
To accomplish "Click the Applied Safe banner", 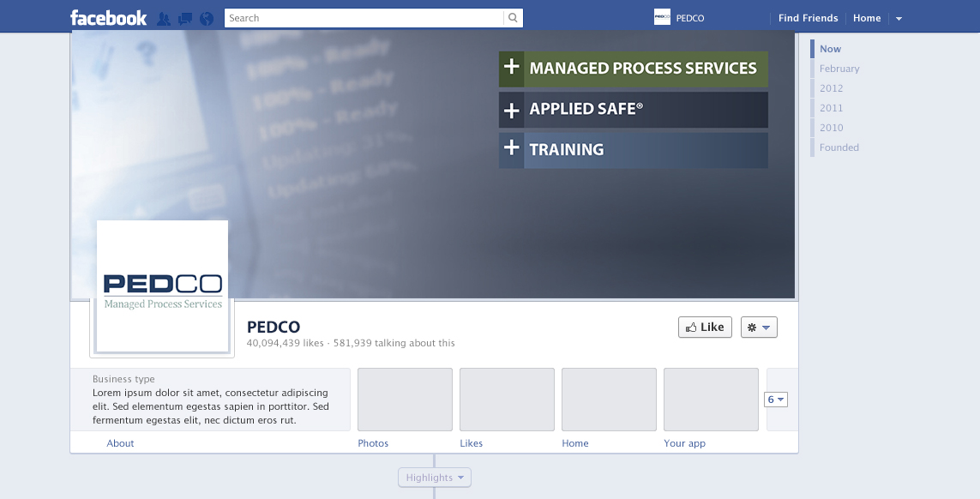I will (633, 110).
